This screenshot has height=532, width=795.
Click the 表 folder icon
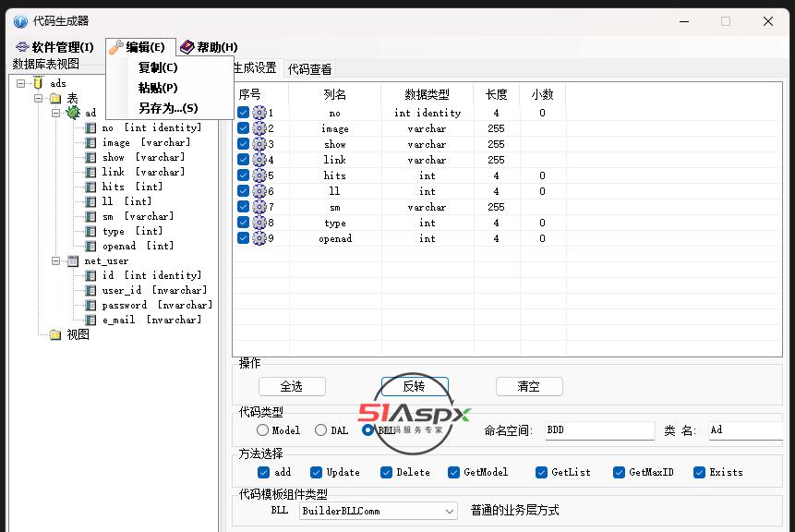point(55,98)
